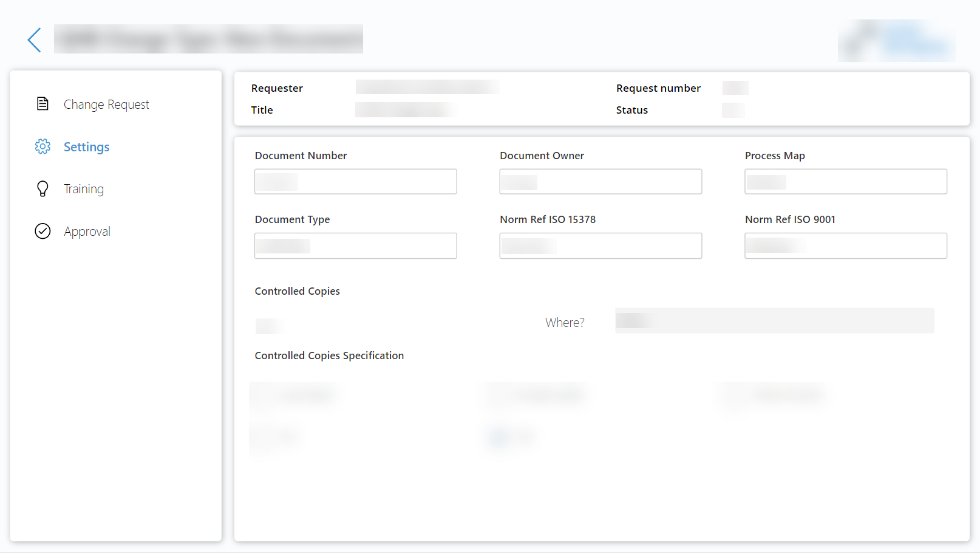Click the Settings gear icon
Viewport: 980px width, 553px height.
(x=43, y=146)
